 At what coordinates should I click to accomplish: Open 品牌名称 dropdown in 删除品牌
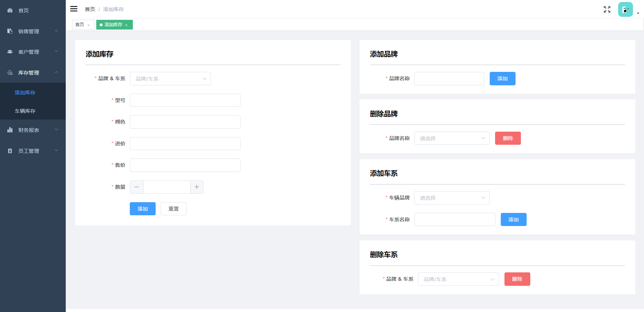[452, 138]
